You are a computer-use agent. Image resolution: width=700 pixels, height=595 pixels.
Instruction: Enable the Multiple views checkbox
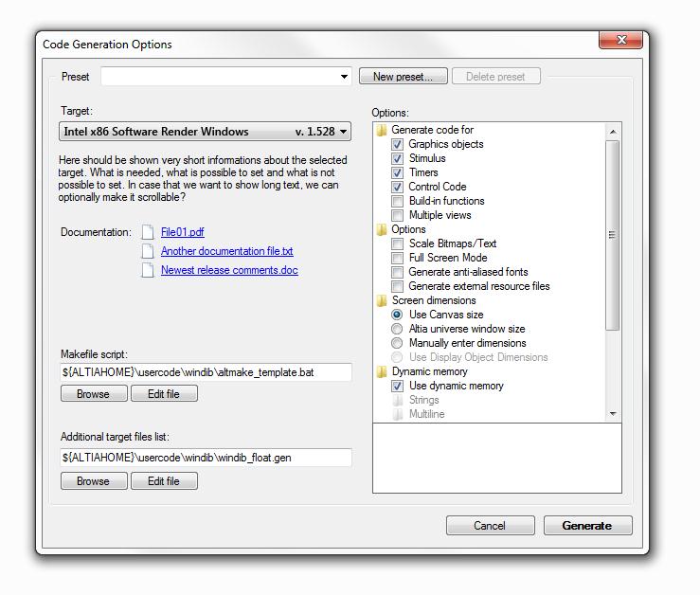(397, 215)
